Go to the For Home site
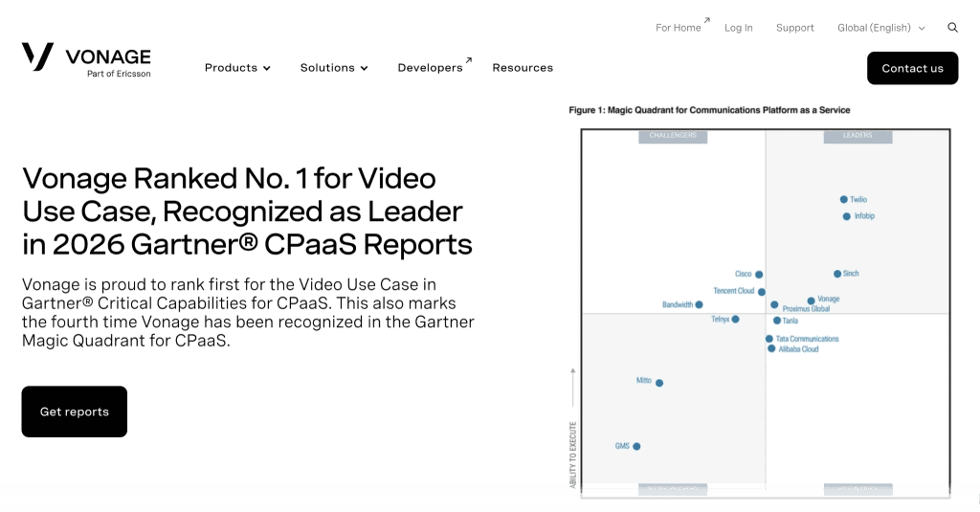The width and height of the screenshot is (980, 512). [x=681, y=27]
